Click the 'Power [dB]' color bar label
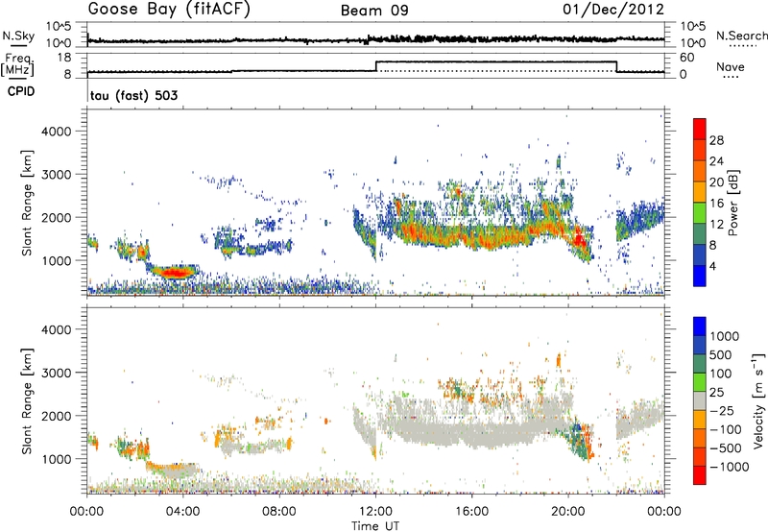The image size is (768, 532). 732,203
